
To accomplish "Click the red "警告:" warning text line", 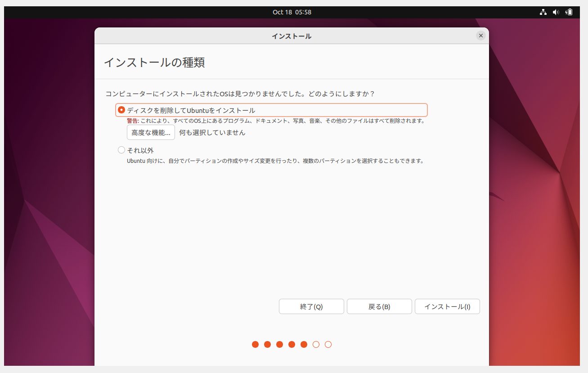I will [276, 121].
